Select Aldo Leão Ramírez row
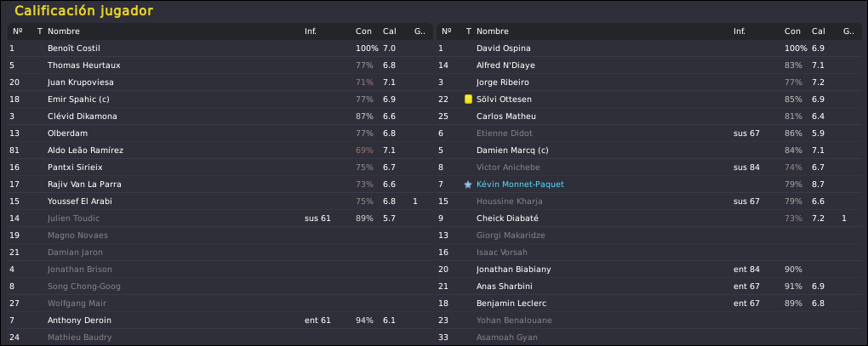The image size is (868, 346). click(x=220, y=150)
